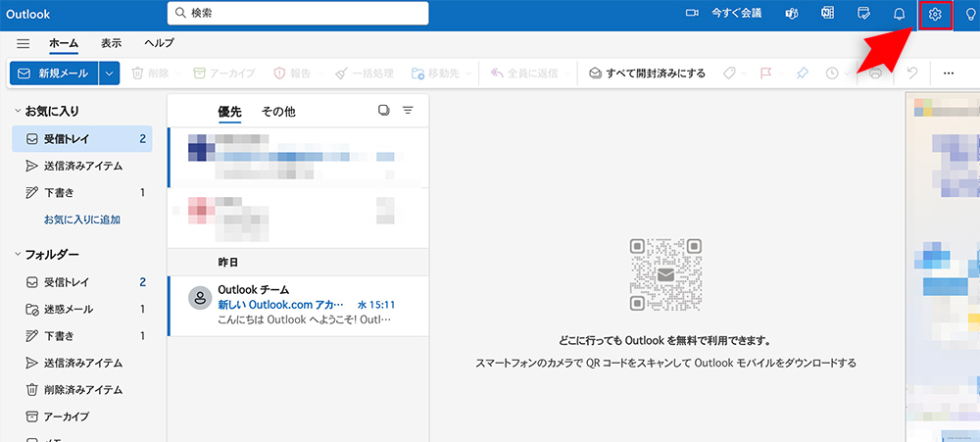
Task: Open the Teams chat icon
Action: tap(792, 14)
